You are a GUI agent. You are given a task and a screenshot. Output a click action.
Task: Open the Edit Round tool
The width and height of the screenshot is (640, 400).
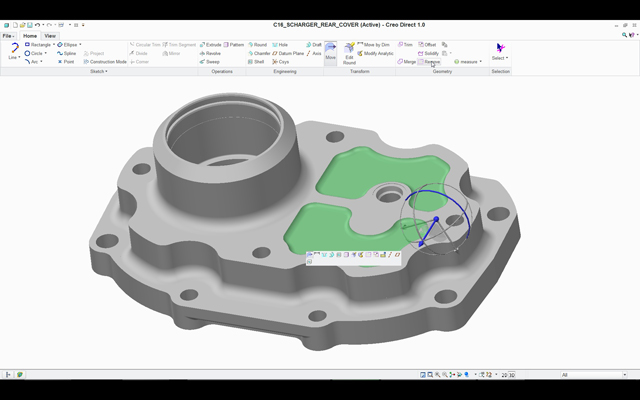coord(349,52)
